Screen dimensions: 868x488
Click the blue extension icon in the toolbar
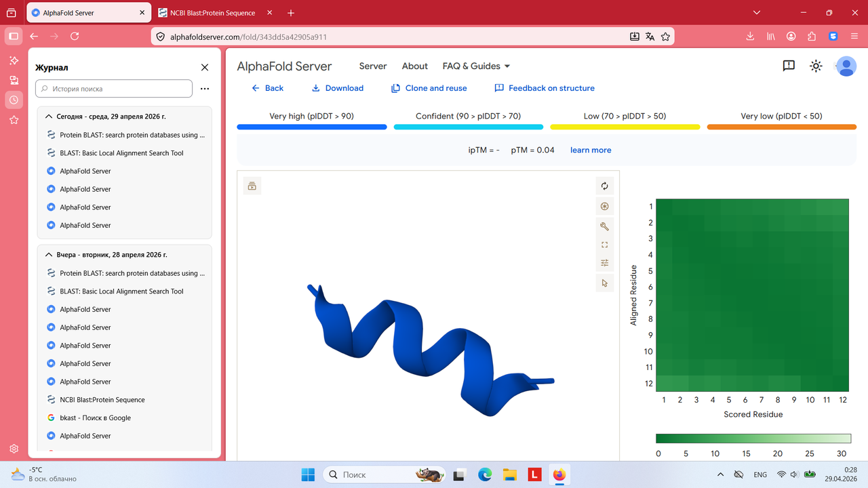(833, 37)
